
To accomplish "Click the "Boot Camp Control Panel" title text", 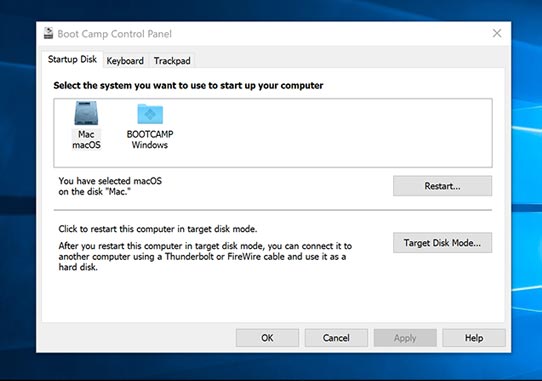I will tap(114, 34).
